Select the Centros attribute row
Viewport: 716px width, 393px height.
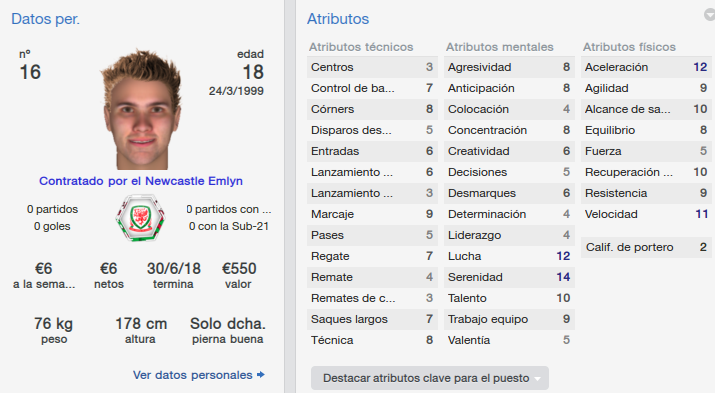pos(372,67)
